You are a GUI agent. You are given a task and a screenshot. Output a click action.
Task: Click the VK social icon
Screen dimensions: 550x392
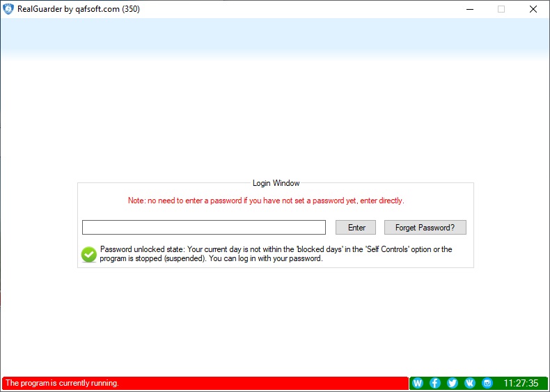[x=470, y=383]
